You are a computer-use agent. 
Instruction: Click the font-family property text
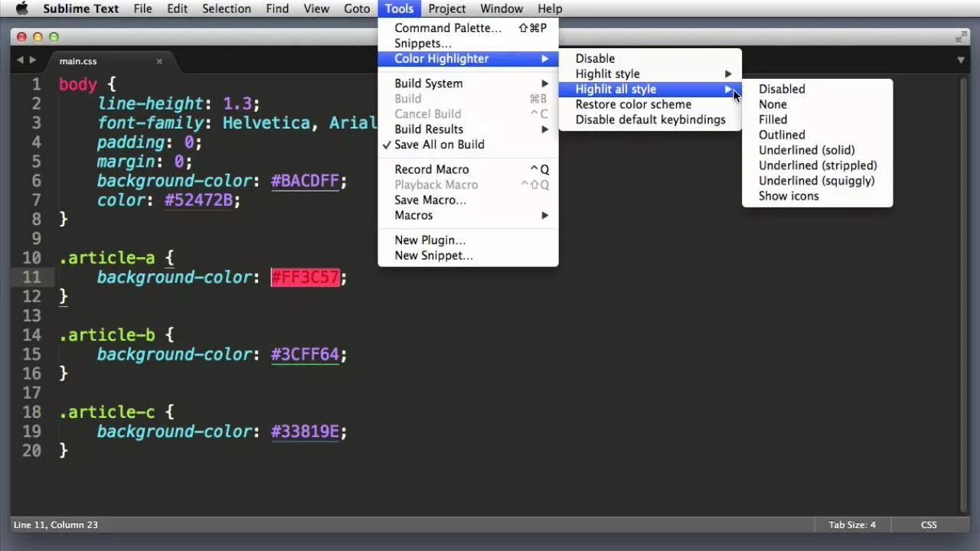click(x=150, y=123)
